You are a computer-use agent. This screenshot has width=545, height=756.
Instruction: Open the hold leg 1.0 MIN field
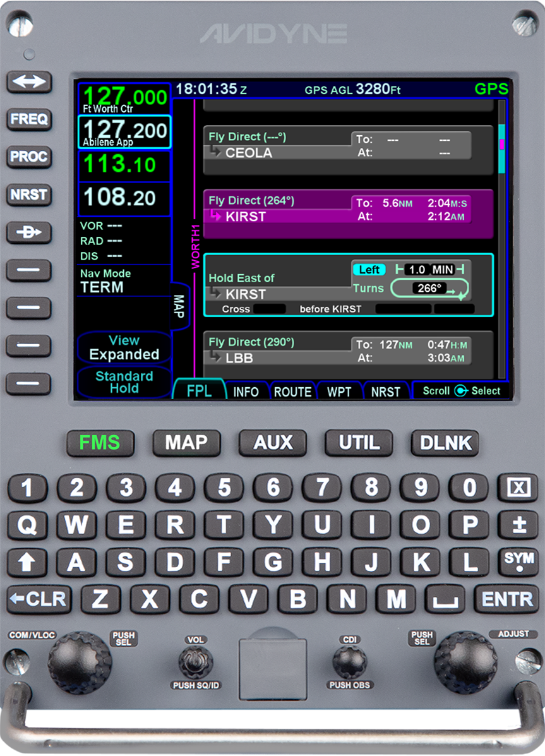[x=429, y=270]
